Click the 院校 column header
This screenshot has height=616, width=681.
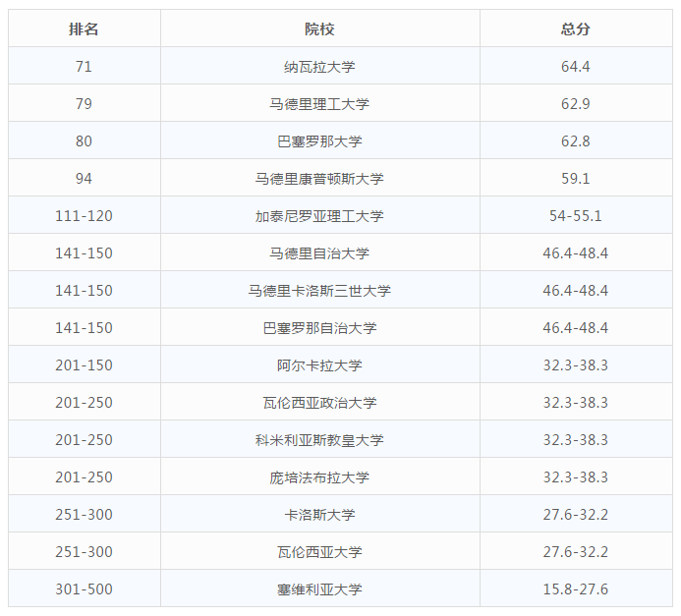319,29
